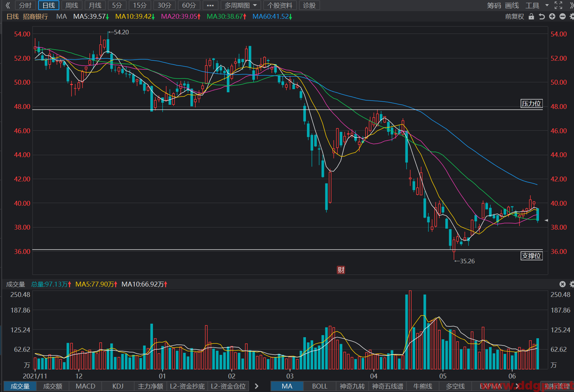Click the 诊股 diagnosis button
Image resolution: width=574 pixels, height=392 pixels.
(309, 5)
